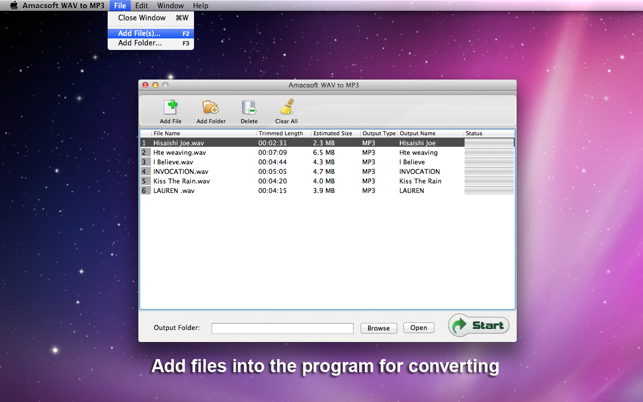This screenshot has height=402, width=643.
Task: Select the Hisaishi Joe.wav row
Action: 327,143
